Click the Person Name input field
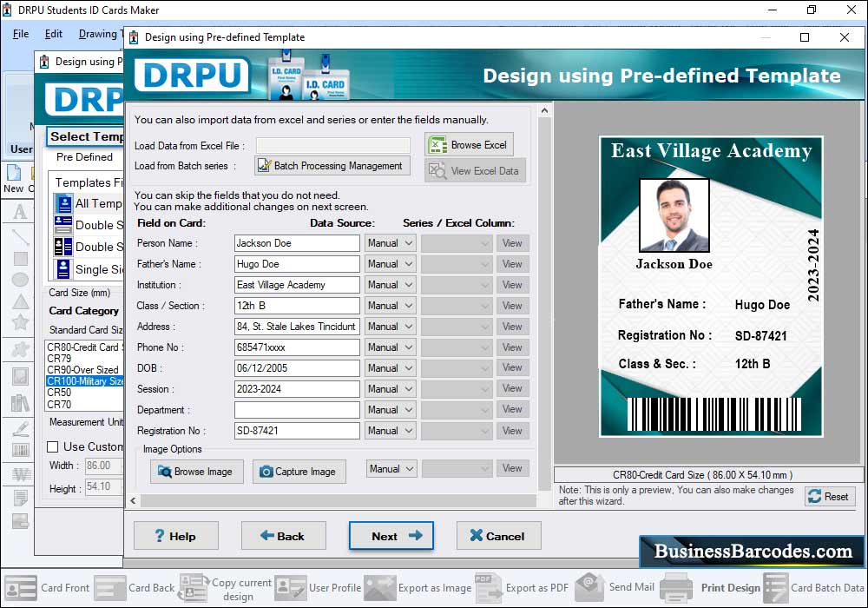 tap(297, 243)
